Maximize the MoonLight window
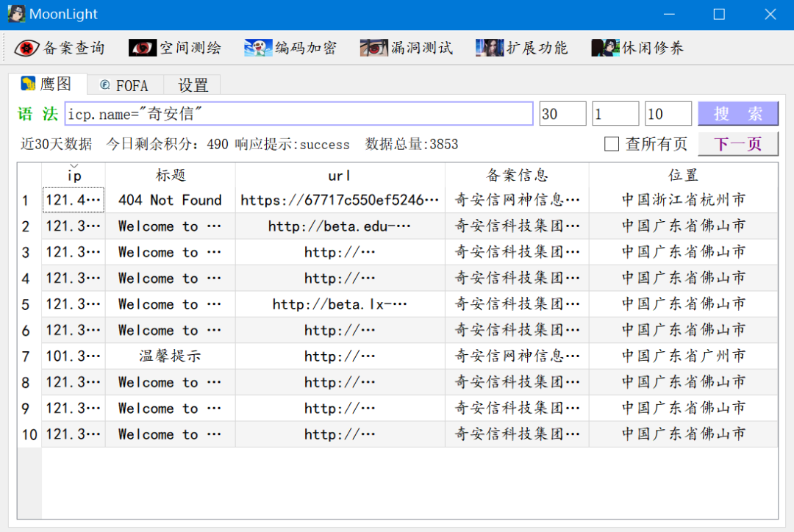 coord(719,14)
